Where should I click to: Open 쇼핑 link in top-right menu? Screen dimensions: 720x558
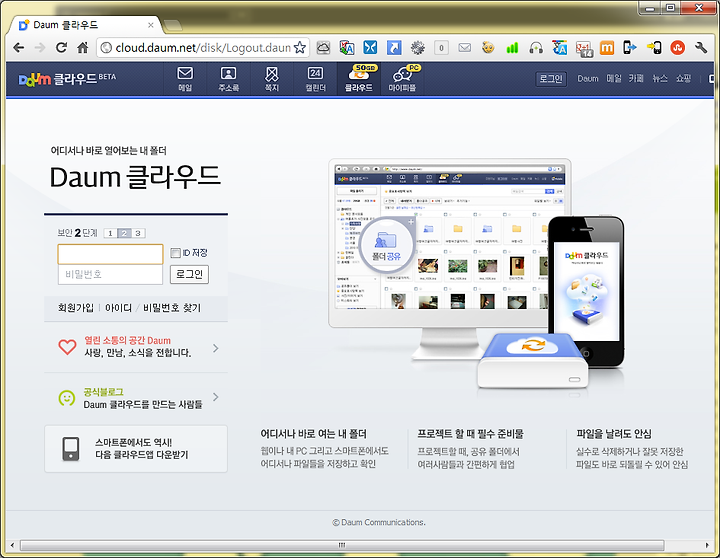[683, 79]
